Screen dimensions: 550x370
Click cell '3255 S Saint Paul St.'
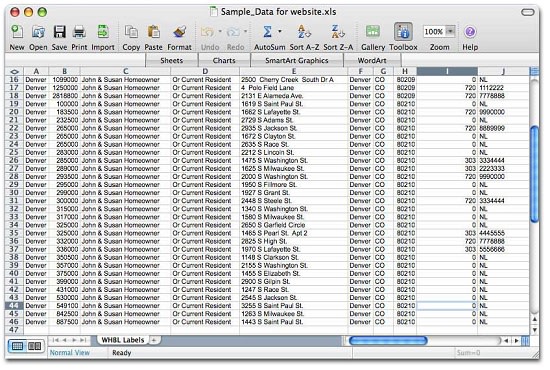294,305
